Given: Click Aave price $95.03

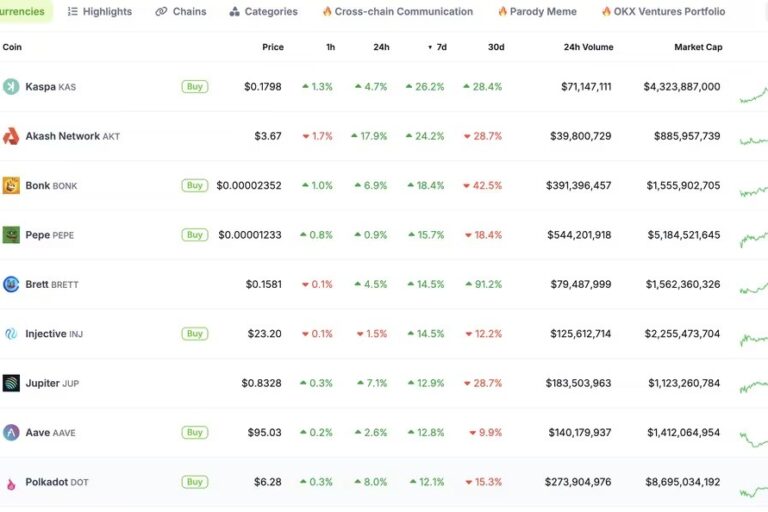Looking at the screenshot, I should click(x=264, y=433).
